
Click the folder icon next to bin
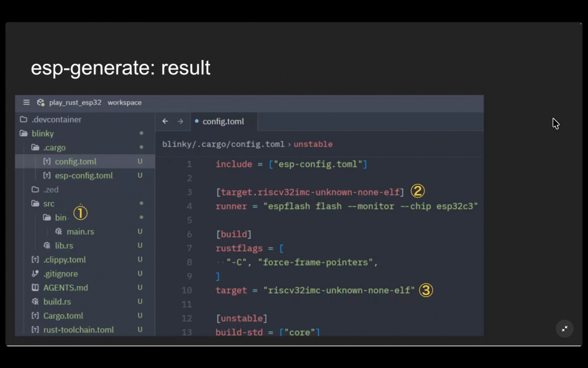pos(47,217)
